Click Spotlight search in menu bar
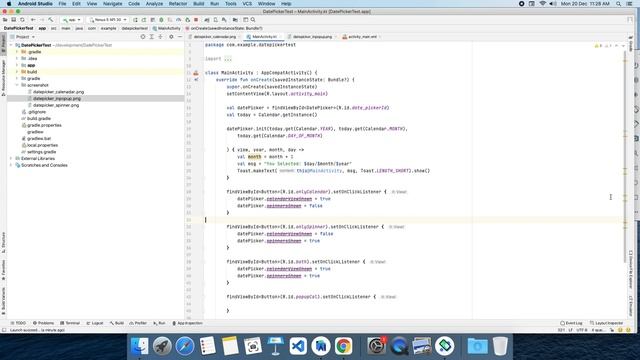Viewport: 640px width, 360px height. click(x=618, y=4)
